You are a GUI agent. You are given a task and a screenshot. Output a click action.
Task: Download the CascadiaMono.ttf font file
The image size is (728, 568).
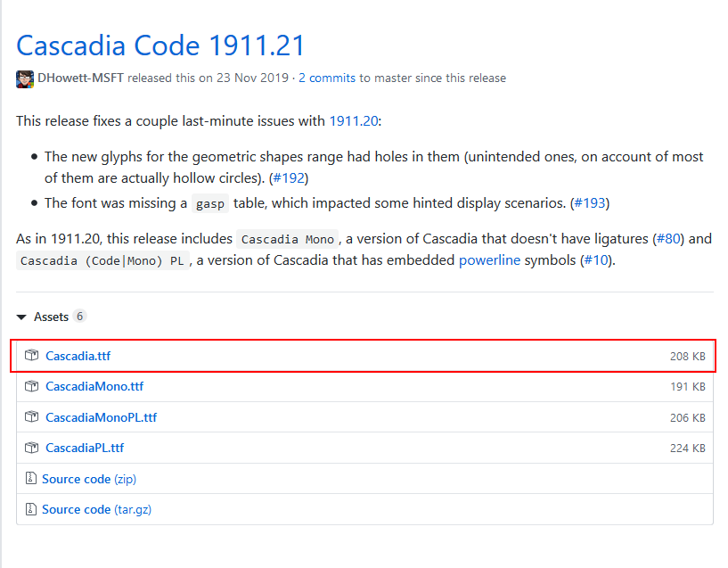[94, 386]
